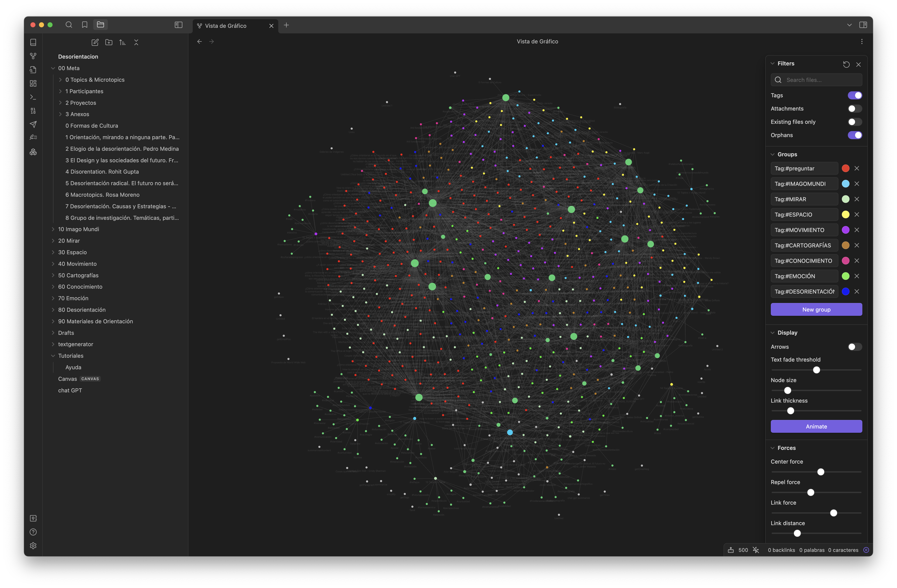The image size is (897, 588).
Task: Disable the Tags toggle
Action: 854,95
